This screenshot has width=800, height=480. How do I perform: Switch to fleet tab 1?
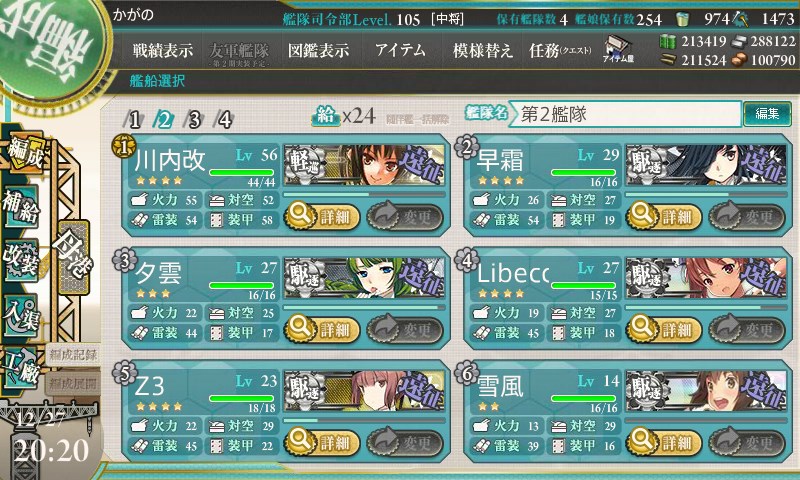[x=134, y=119]
